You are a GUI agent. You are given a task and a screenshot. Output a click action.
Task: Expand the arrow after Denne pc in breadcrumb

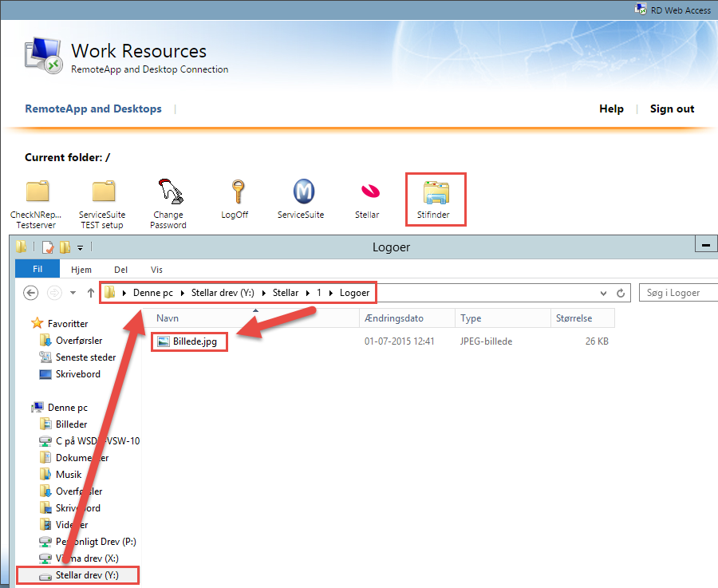182,293
